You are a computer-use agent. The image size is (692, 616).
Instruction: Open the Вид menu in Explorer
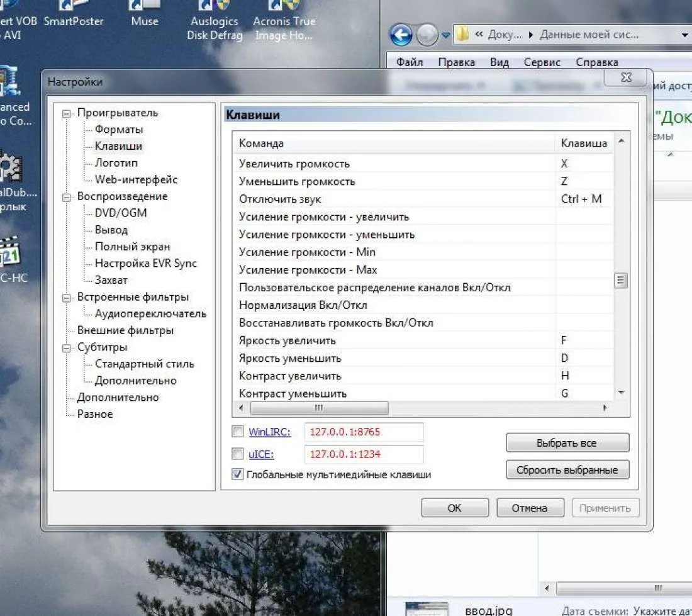coord(499,62)
